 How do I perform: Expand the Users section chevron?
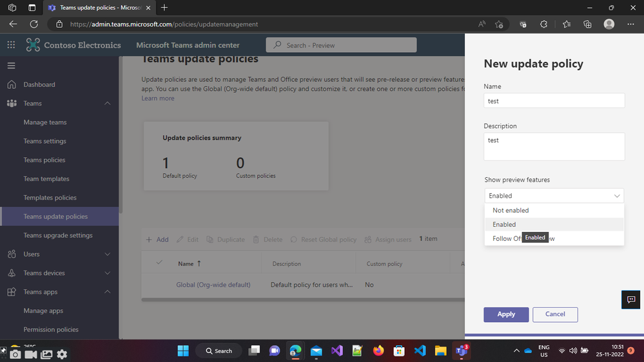(x=107, y=254)
